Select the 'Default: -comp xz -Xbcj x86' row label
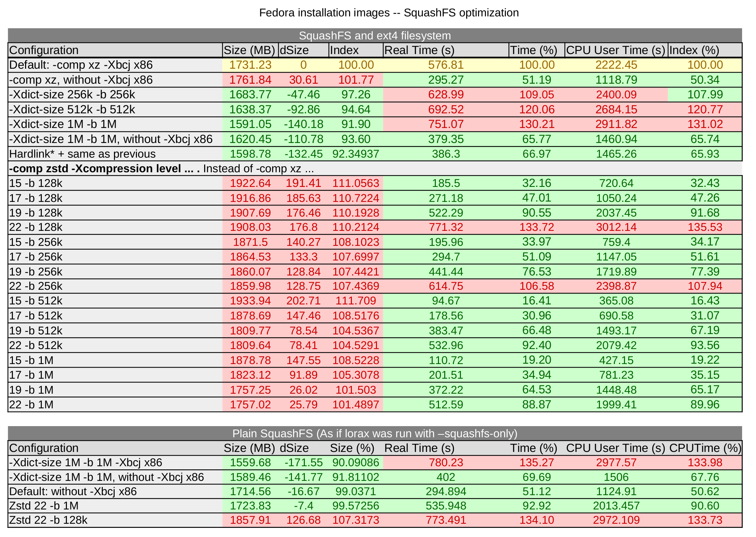The image size is (756, 537). click(81, 65)
